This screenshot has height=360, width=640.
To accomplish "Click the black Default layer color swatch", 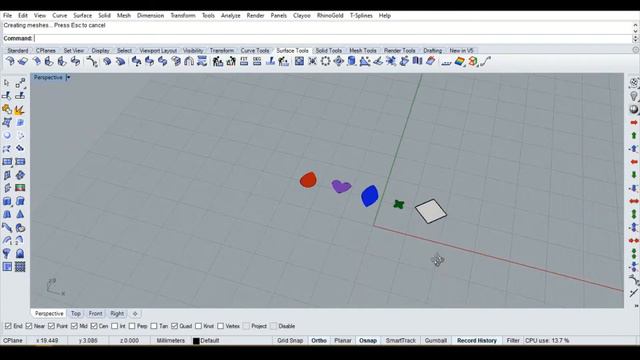I will click(196, 341).
